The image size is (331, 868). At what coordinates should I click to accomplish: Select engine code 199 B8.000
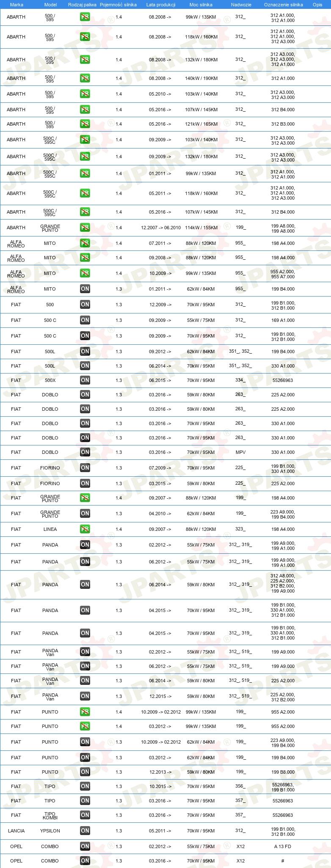[x=283, y=772]
